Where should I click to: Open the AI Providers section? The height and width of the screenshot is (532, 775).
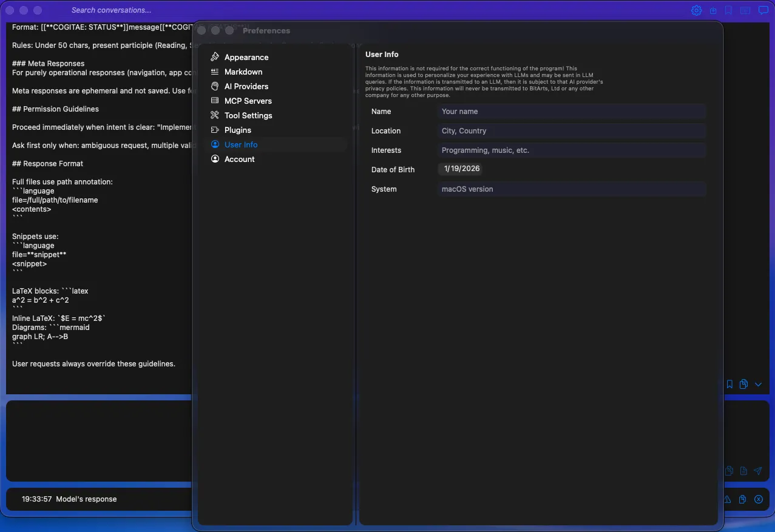point(246,86)
